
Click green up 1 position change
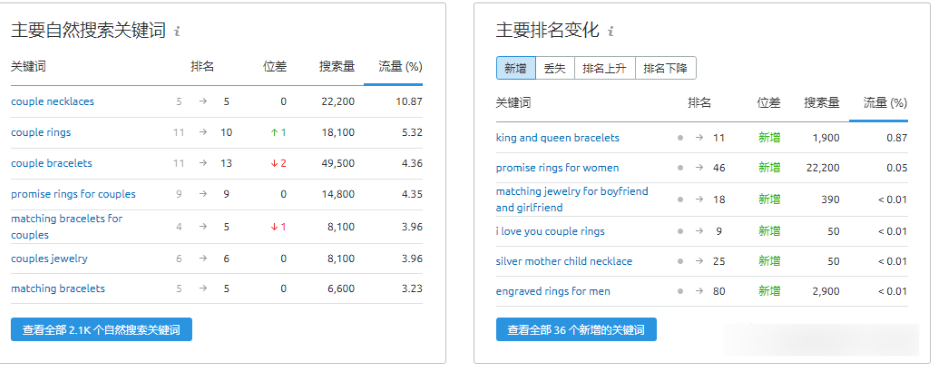(278, 132)
